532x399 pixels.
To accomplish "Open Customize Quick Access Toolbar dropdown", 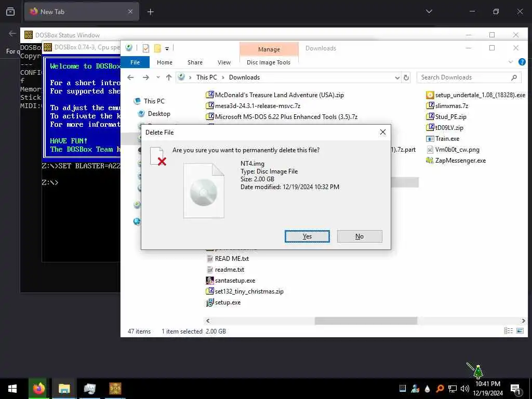I will click(x=167, y=48).
